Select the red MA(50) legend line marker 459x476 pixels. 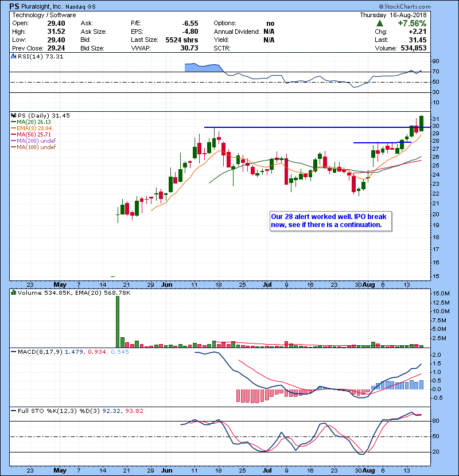(13, 134)
